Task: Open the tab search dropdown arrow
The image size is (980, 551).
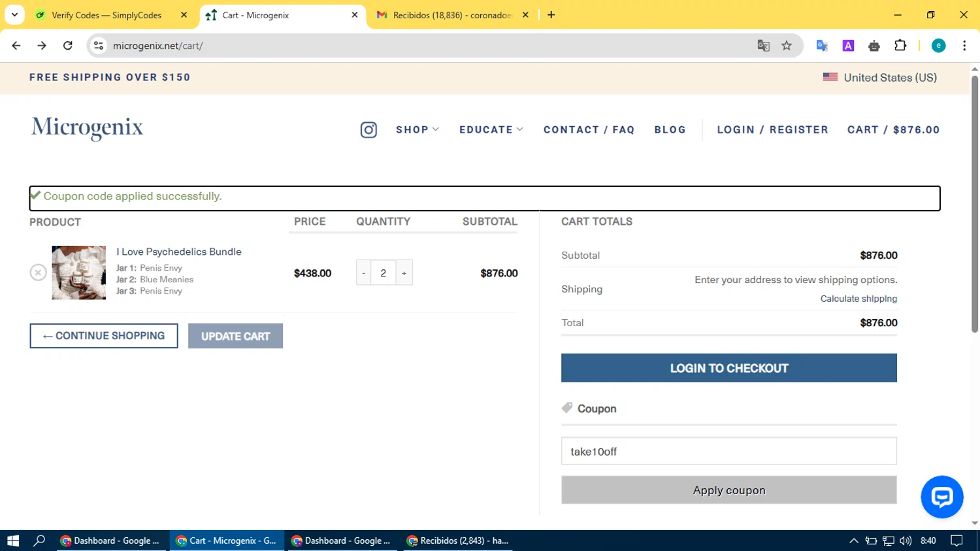Action: tap(14, 14)
